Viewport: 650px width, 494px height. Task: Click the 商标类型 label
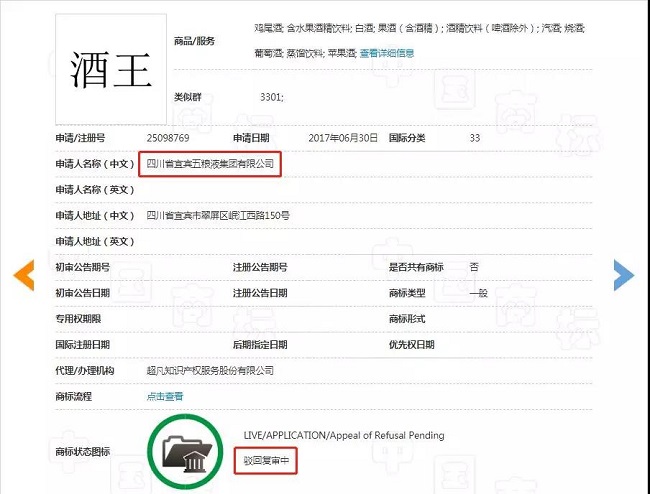point(407,293)
